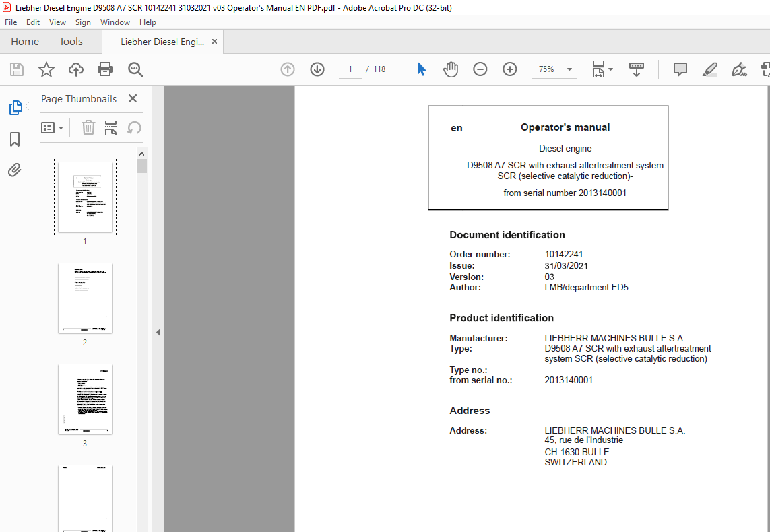
Task: Add file to starred with star icon
Action: pos(46,69)
